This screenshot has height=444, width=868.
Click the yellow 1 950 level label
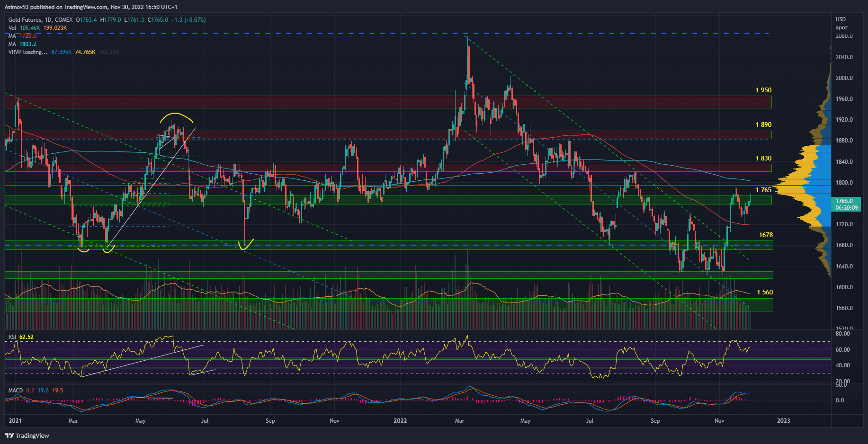763,90
